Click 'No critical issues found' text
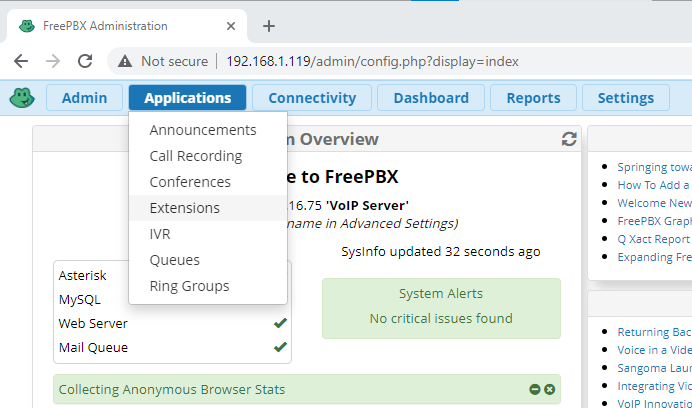 pyautogui.click(x=441, y=318)
